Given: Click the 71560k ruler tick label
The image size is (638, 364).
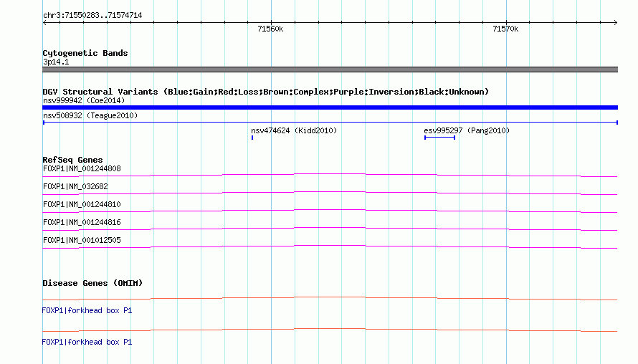Looking at the screenshot, I should pyautogui.click(x=270, y=29).
